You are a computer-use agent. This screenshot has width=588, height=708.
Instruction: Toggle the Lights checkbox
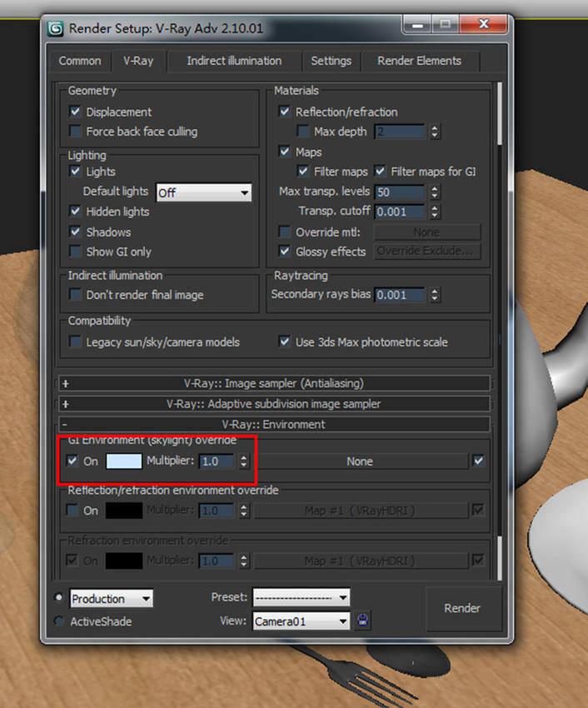point(75,171)
